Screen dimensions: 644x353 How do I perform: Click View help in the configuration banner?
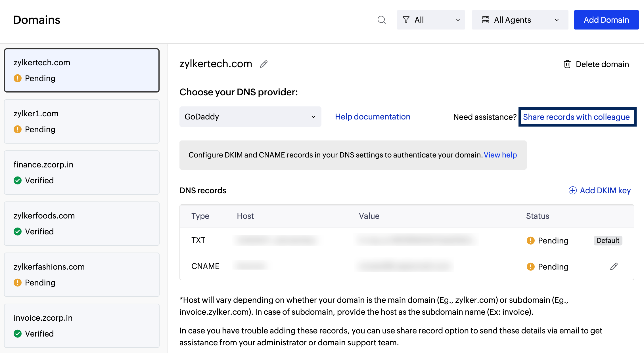[x=500, y=155]
